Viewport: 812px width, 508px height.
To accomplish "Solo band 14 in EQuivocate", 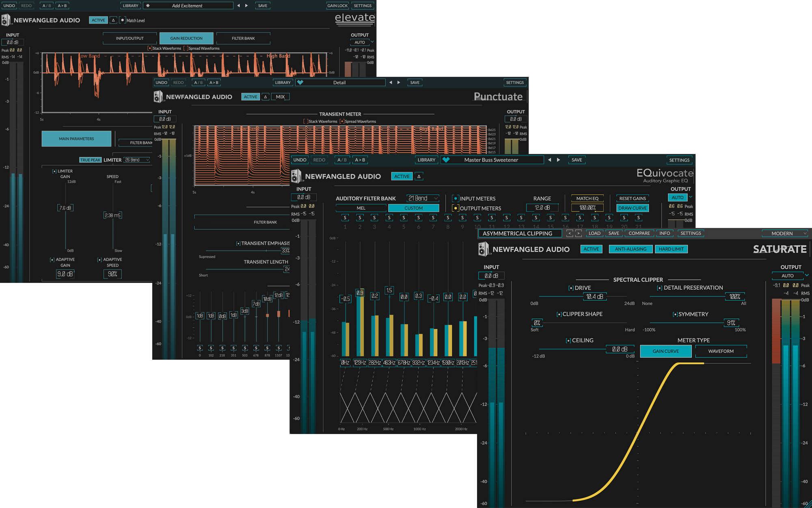I will click(x=536, y=218).
